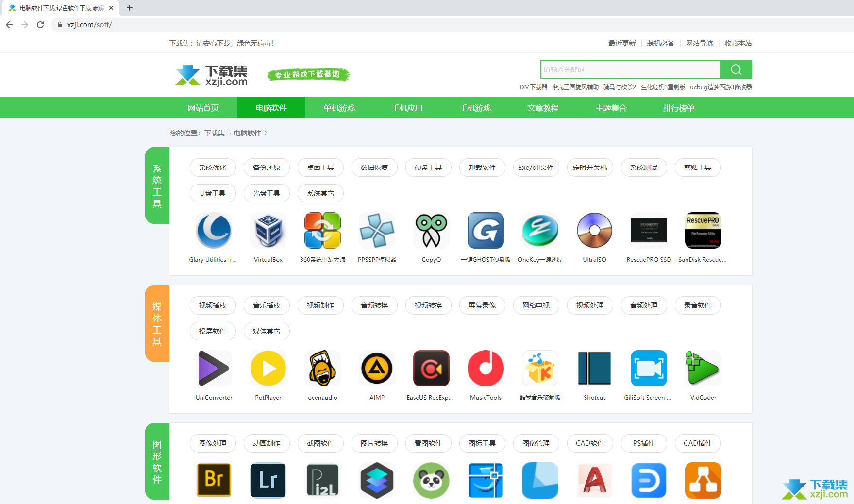Click the Shotcut application icon
This screenshot has height=504, width=854.
[594, 369]
